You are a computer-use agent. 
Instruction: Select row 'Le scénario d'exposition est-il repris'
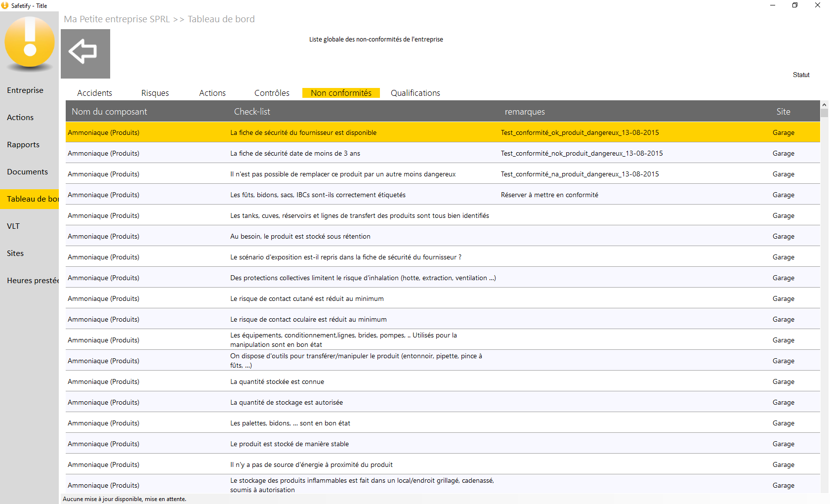tap(443, 257)
